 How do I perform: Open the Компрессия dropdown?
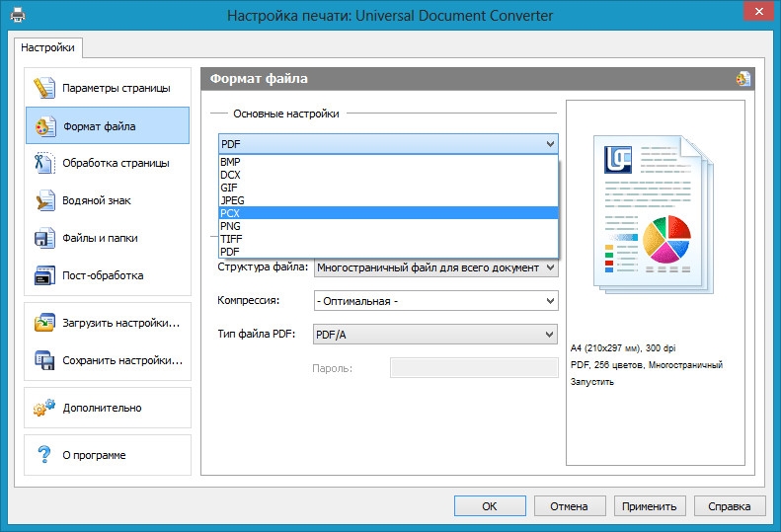point(549,301)
